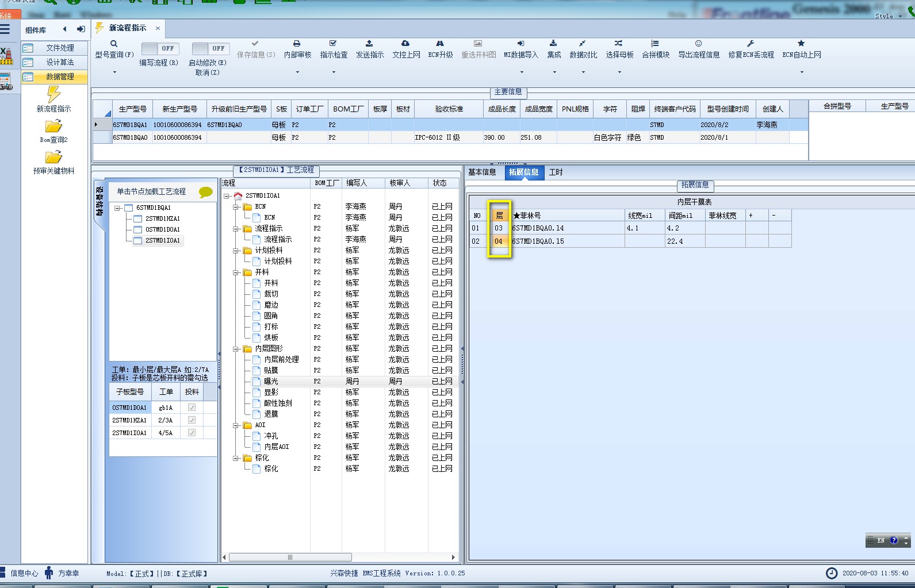This screenshot has height=588, width=915.
Task: Click the 内部审核 printer icon
Action: pos(297,44)
